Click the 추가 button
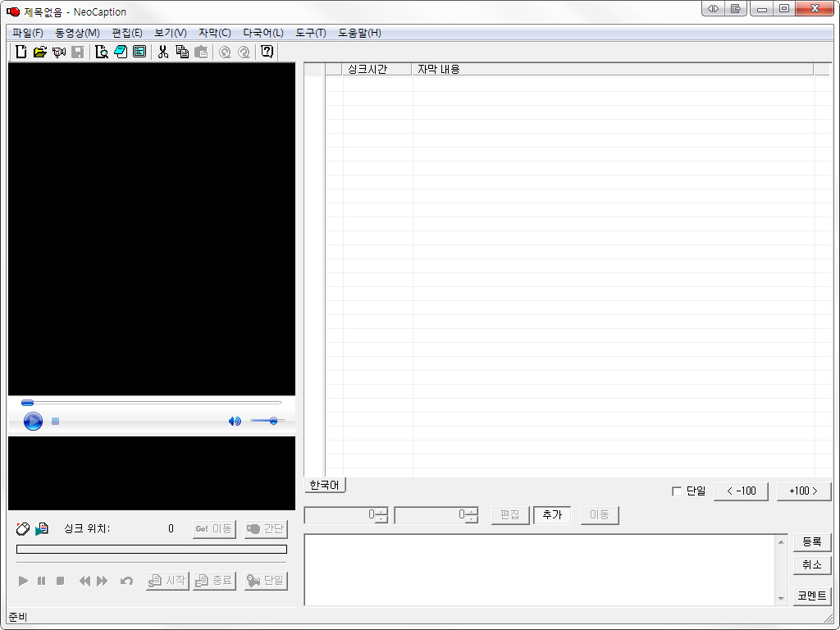 pos(552,515)
